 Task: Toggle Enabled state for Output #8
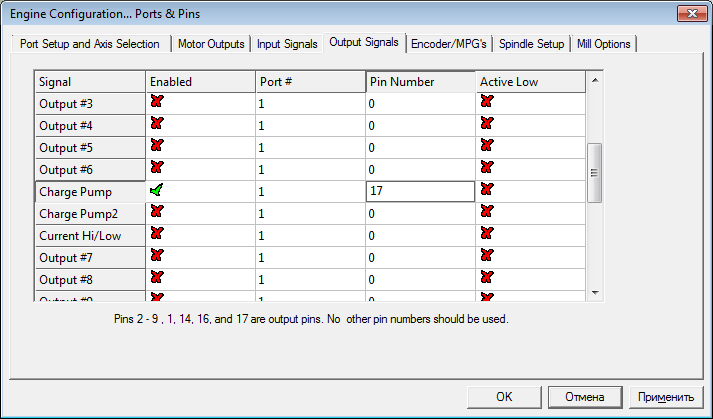tap(157, 277)
